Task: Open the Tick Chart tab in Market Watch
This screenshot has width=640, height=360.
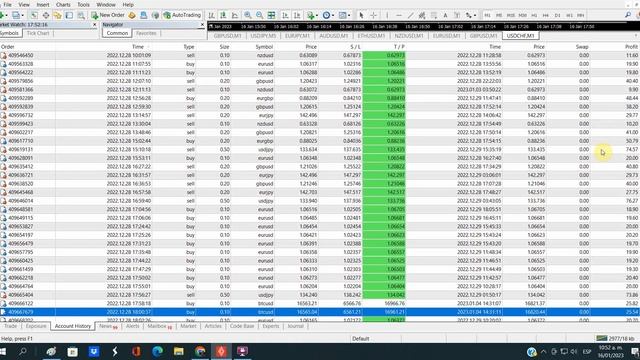Action: pyautogui.click(x=38, y=33)
